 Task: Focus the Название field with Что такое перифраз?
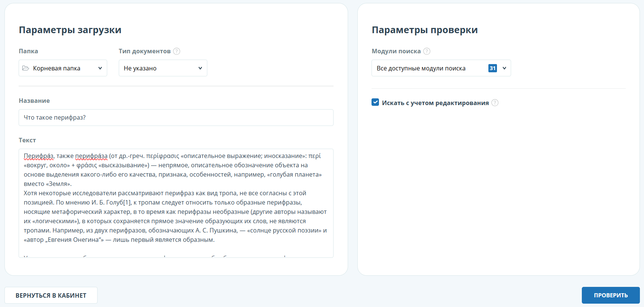[x=176, y=118]
